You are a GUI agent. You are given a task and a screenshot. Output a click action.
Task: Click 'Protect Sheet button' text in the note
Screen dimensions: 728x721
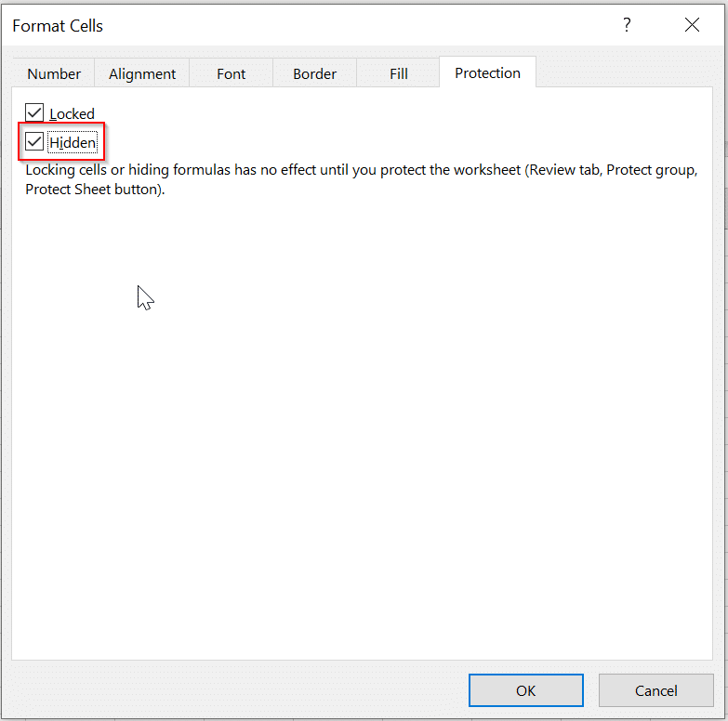[93, 190]
